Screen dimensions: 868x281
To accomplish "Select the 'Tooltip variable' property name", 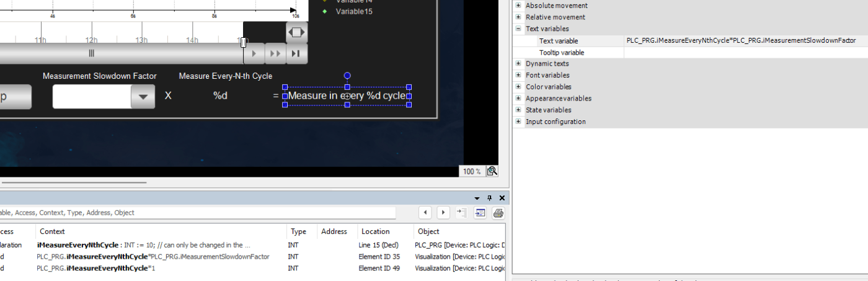I will click(x=562, y=53).
